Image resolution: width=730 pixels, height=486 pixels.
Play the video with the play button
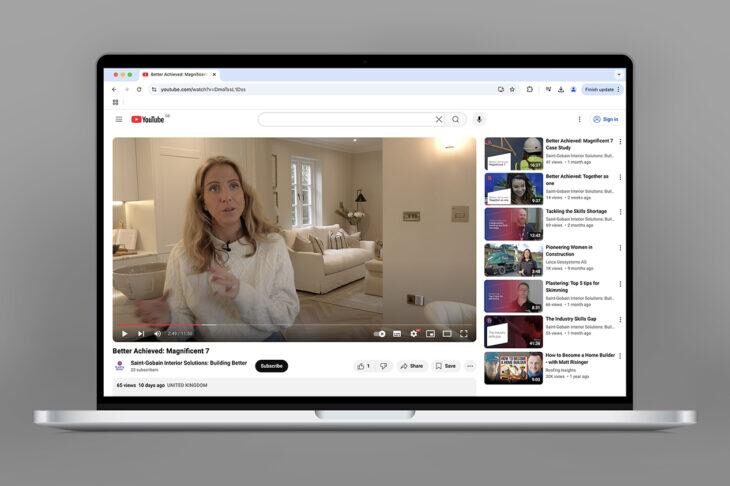(124, 334)
